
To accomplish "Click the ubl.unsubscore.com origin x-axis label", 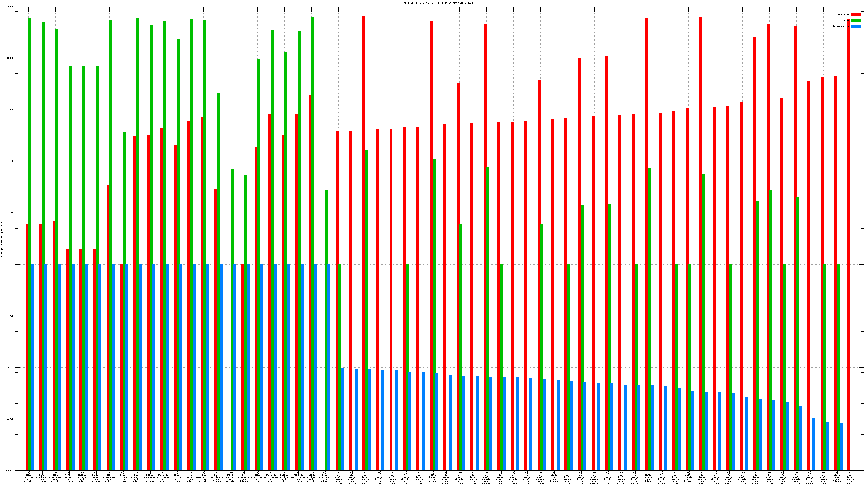I will pyautogui.click(x=203, y=477).
